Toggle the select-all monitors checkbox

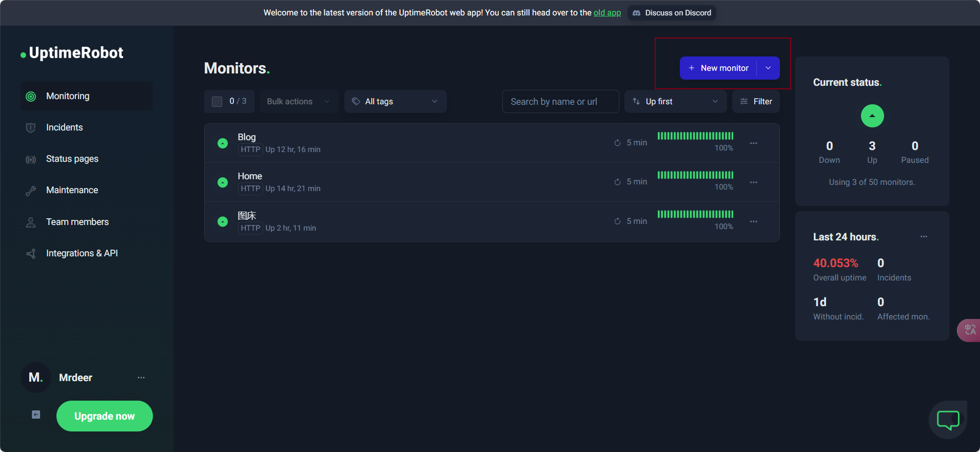pyautogui.click(x=217, y=102)
